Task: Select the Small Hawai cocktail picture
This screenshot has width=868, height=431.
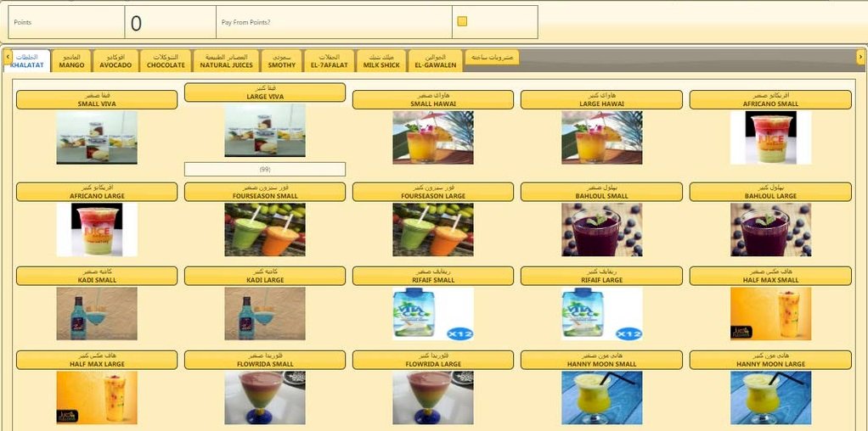Action: click(433, 137)
